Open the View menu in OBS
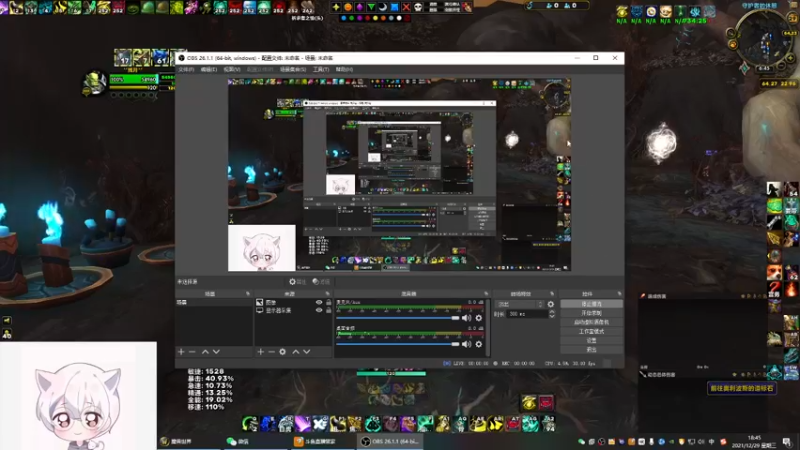The width and height of the screenshot is (800, 450). [x=232, y=69]
